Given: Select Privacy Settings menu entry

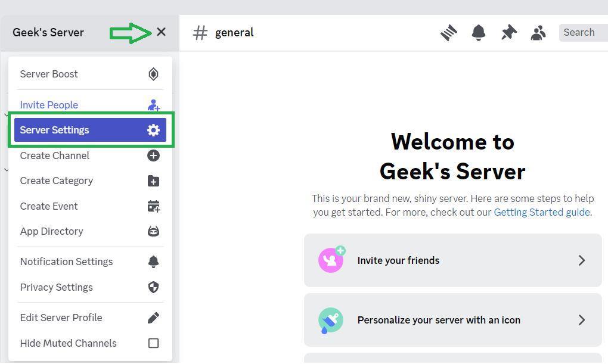Looking at the screenshot, I should pos(56,287).
